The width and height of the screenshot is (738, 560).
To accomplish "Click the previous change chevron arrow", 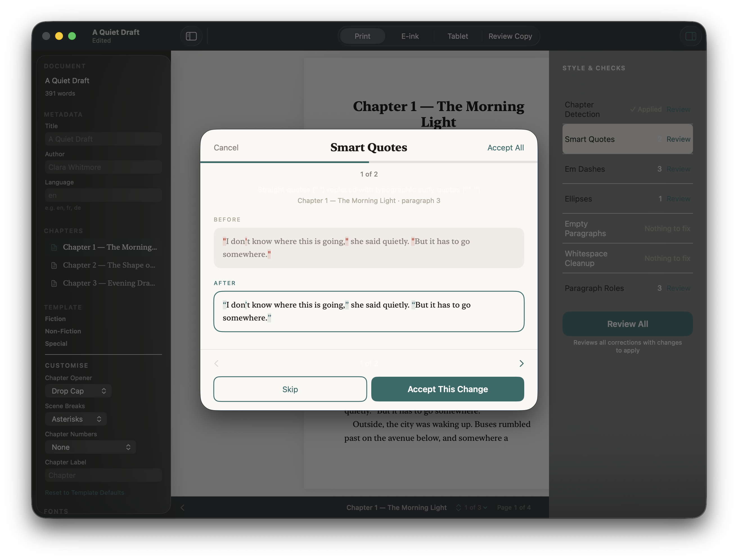I will tap(217, 363).
